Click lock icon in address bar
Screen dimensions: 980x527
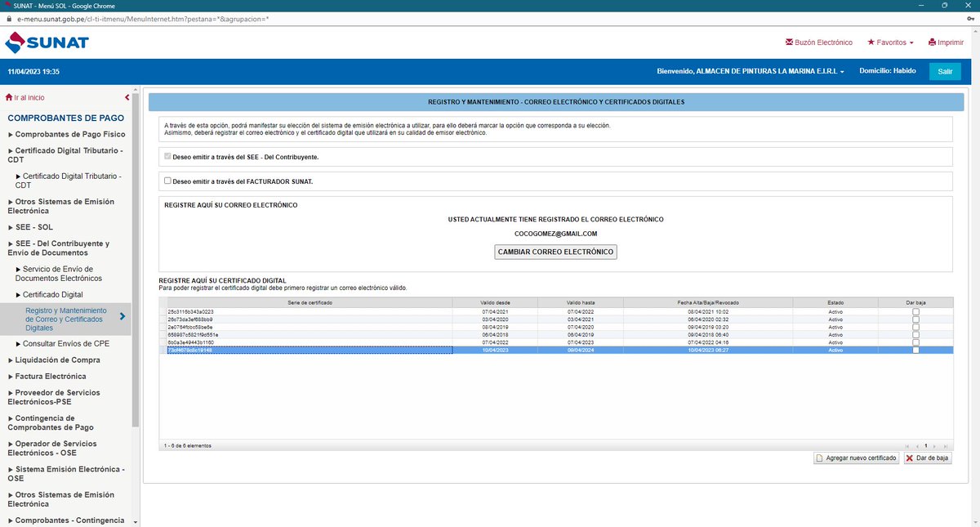click(x=7, y=17)
